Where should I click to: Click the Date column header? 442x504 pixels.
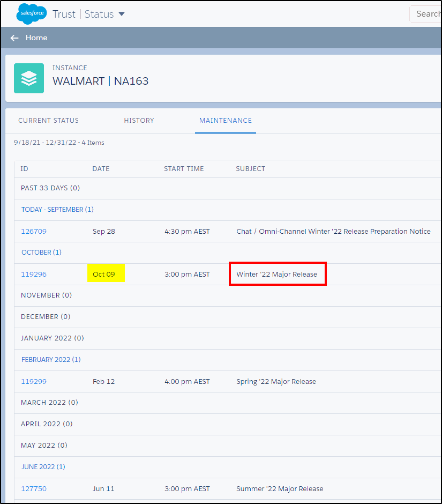coord(101,169)
